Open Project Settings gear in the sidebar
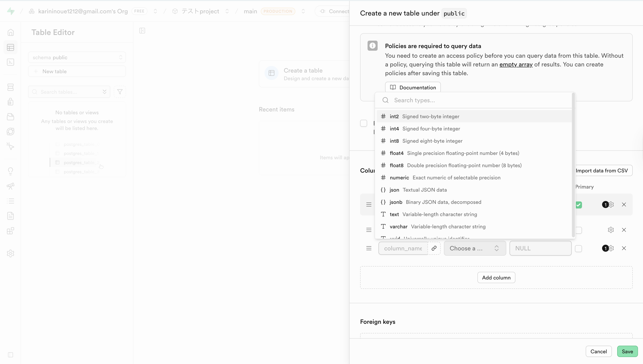Viewport: 643px width, 364px height. coord(11,253)
